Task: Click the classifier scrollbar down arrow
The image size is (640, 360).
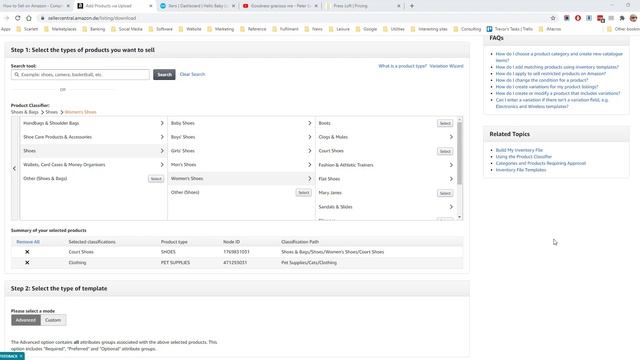Action: 460,217
